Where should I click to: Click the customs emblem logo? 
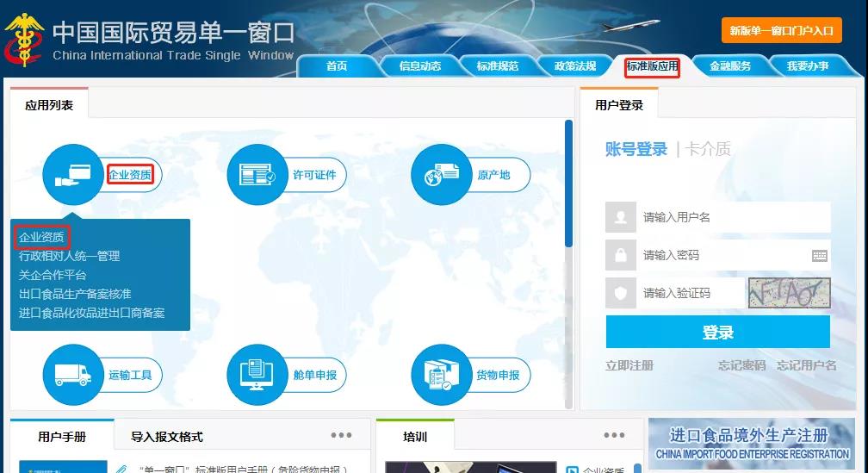click(x=23, y=40)
